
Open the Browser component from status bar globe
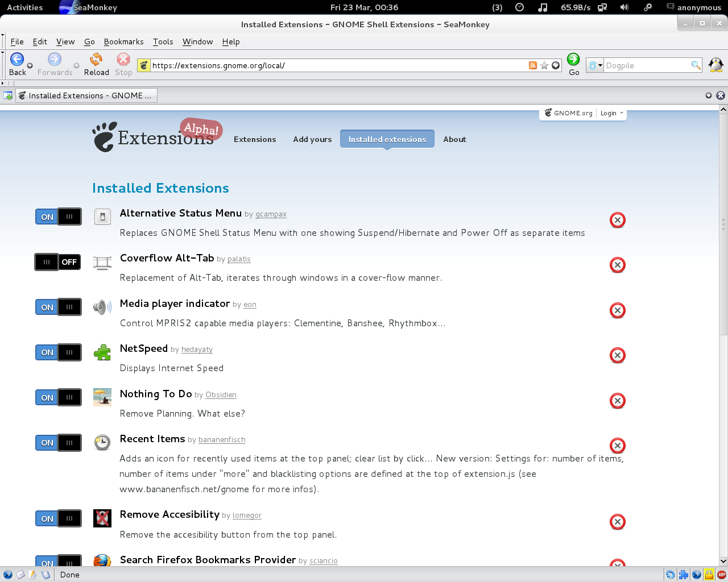click(x=8, y=575)
